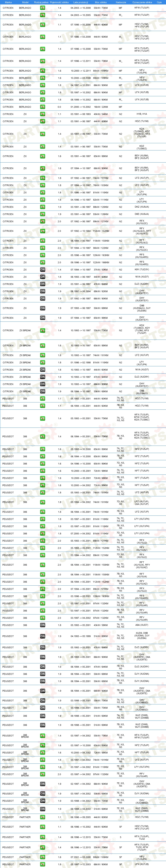Viewport: 166px width, 868px height.
Task: Select the '06.1996 -> 10.2002' production years cell
Action: point(80,827)
